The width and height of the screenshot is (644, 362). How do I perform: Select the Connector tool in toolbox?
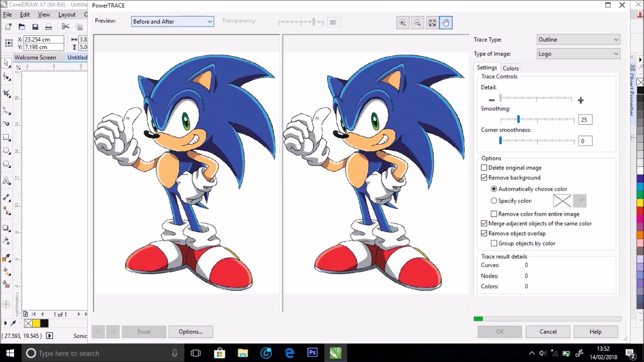coord(7,211)
